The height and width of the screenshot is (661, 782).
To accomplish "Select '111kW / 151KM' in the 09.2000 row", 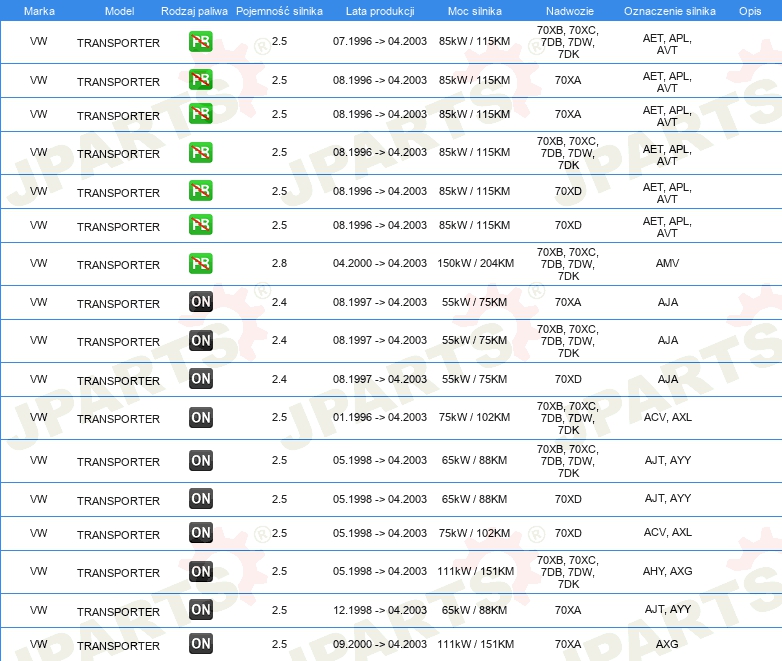I will pos(475,644).
